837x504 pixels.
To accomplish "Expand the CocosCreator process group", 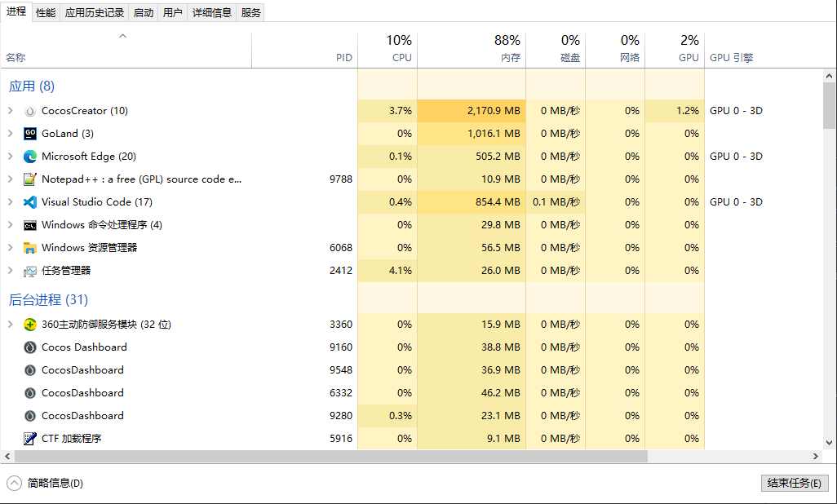I will tap(11, 111).
